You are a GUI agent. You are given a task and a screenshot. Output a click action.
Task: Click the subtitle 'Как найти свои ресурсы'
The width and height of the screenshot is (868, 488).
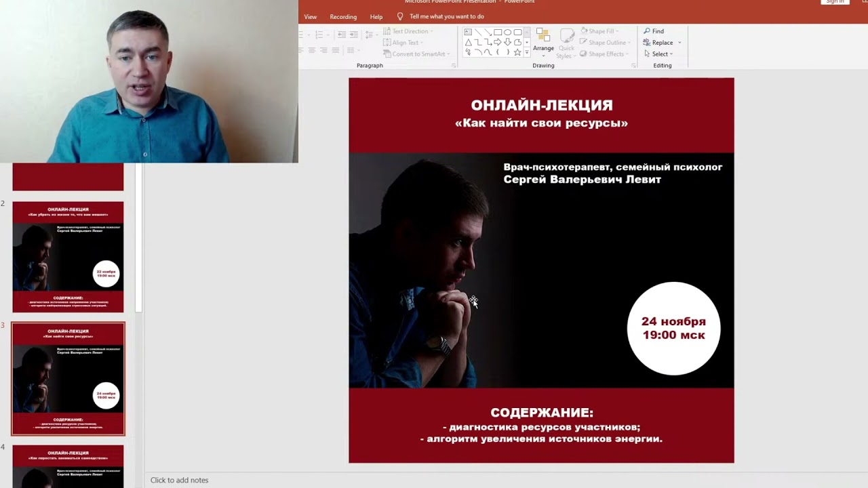point(541,123)
